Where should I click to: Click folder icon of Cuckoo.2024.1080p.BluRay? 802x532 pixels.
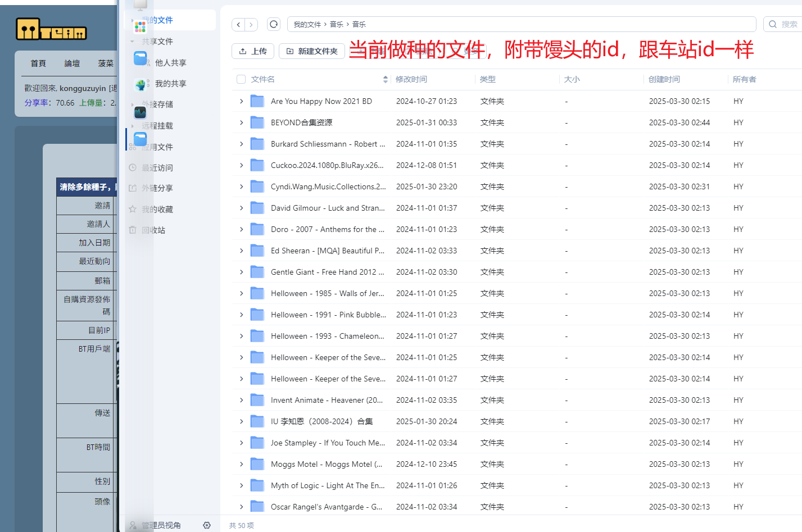[257, 165]
